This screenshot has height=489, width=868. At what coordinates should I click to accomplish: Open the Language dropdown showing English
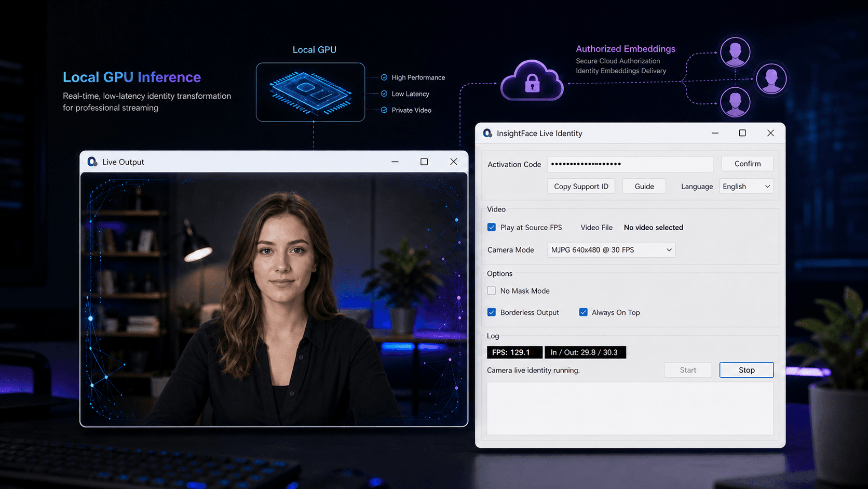747,187
